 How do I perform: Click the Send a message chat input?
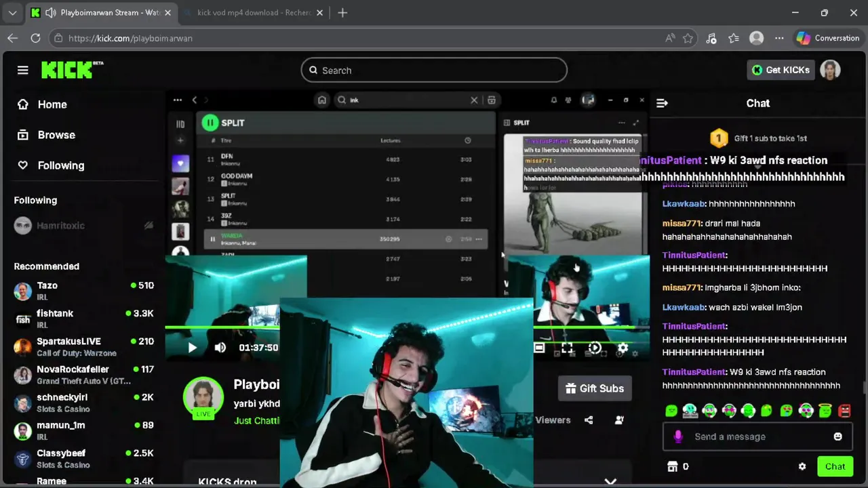[757, 436]
